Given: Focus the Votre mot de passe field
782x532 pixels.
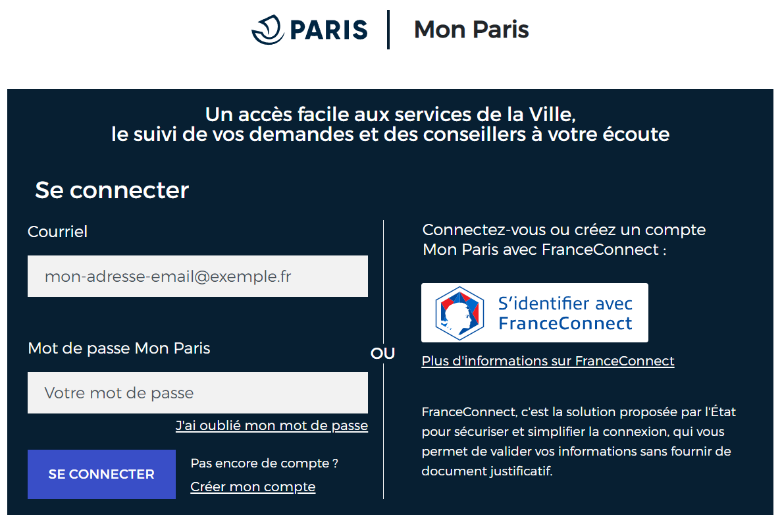Looking at the screenshot, I should 197,393.
